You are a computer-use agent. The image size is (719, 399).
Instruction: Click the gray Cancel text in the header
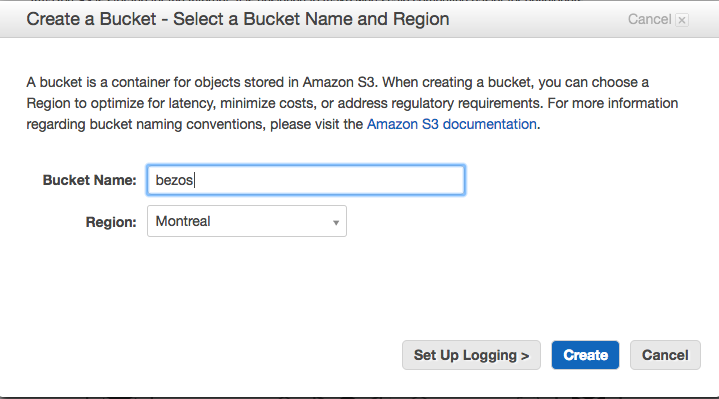tap(649, 19)
